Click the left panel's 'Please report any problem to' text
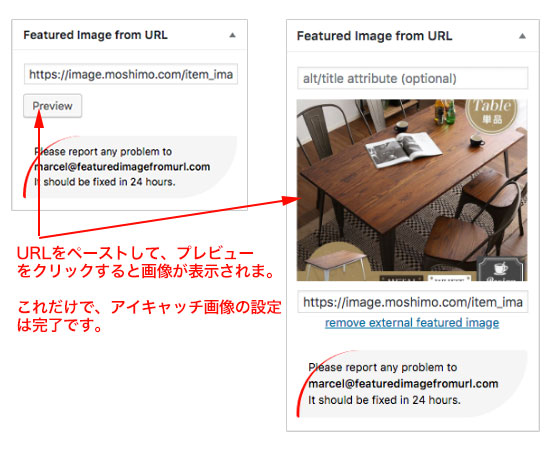 pos(103,152)
